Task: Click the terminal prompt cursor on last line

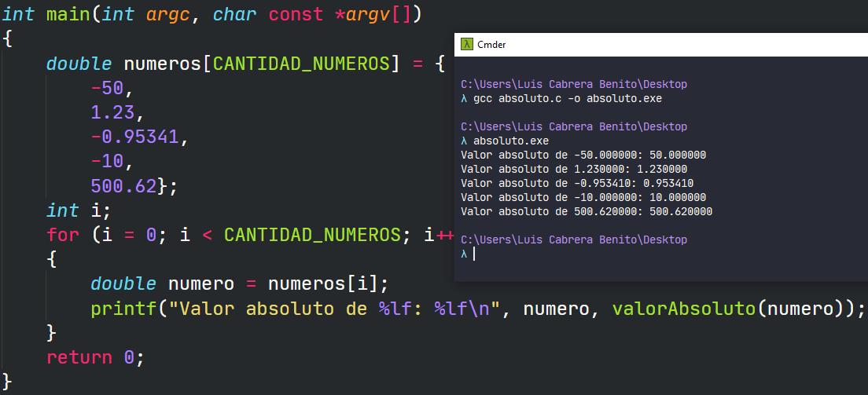Action: point(474,254)
